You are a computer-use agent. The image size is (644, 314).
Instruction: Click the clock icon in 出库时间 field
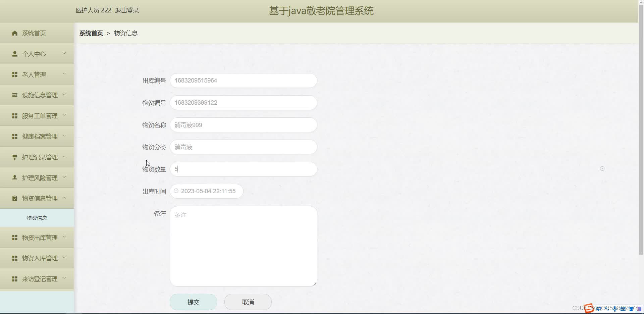[176, 191]
